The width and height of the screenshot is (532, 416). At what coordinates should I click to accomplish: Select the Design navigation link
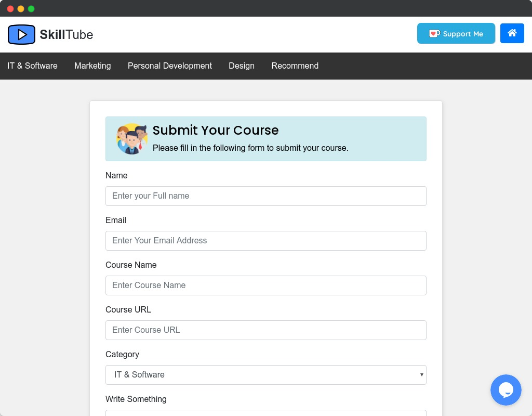point(241,66)
